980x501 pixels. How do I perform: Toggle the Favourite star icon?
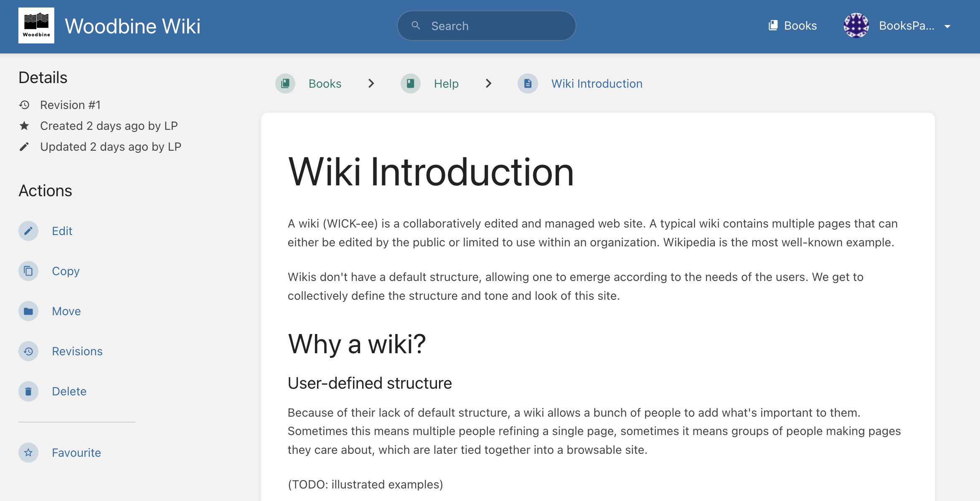(x=28, y=453)
